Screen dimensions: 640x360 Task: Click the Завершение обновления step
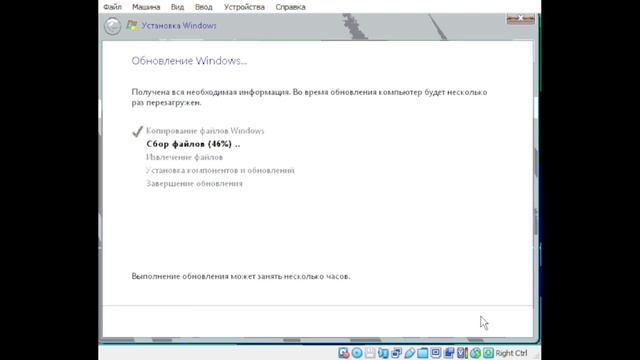point(194,183)
